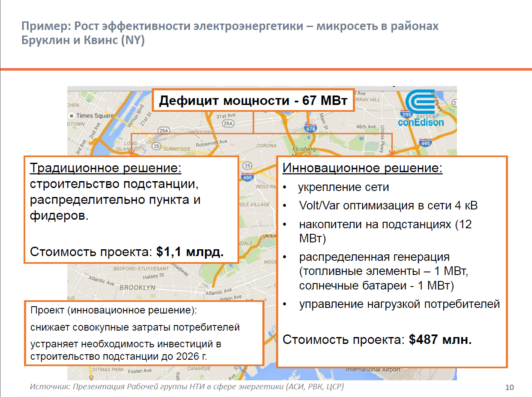Click the route 25 shield beside Sunnyside
532x397 pixels.
pyautogui.click(x=156, y=146)
